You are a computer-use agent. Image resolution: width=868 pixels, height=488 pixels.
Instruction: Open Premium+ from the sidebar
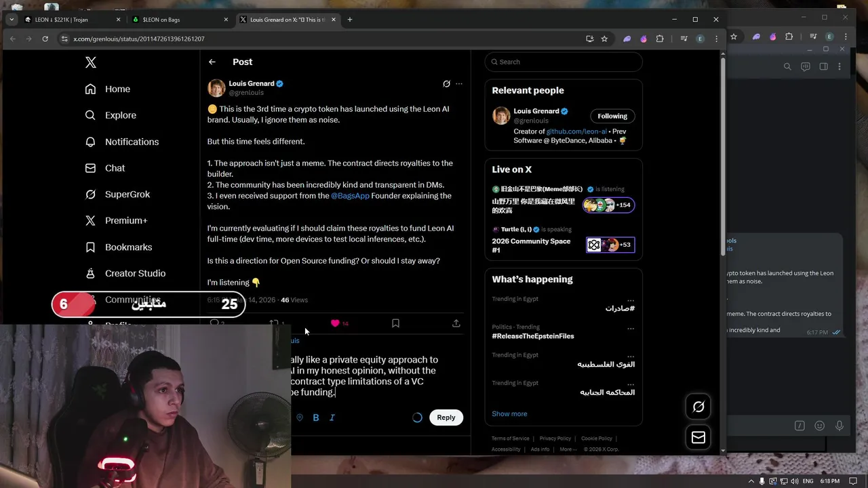pyautogui.click(x=116, y=220)
